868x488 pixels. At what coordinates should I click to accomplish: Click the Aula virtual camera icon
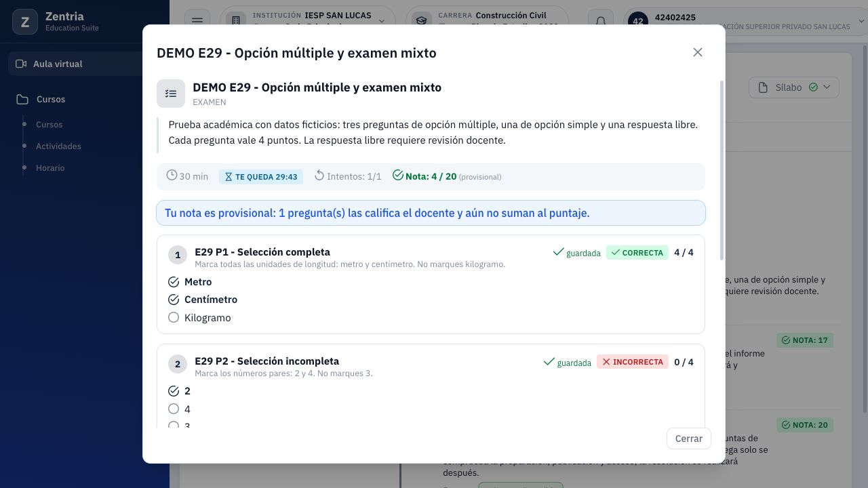pyautogui.click(x=20, y=64)
